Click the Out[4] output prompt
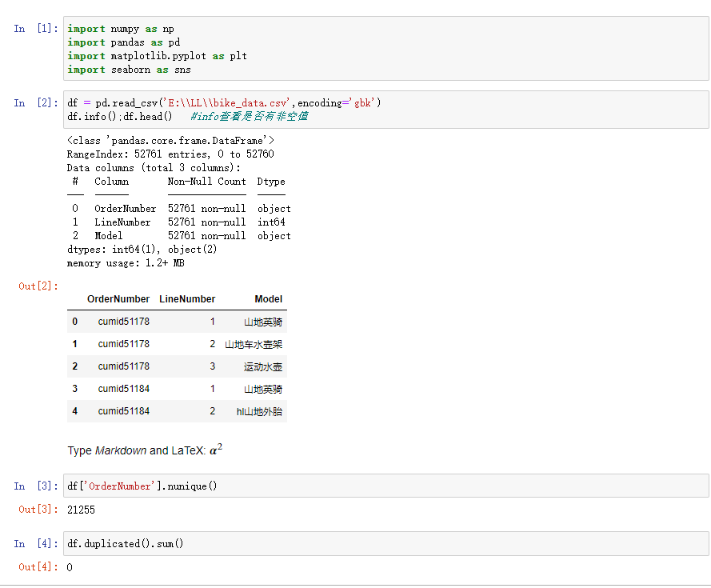 pos(38,567)
